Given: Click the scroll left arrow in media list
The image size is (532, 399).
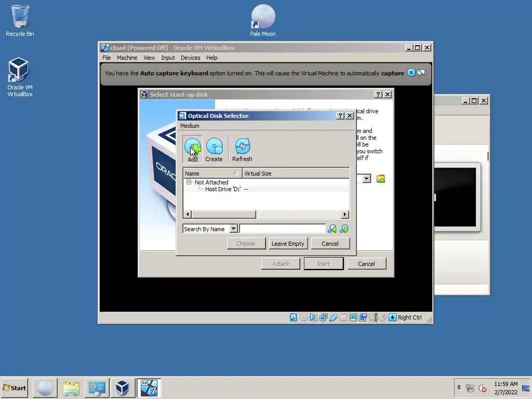Looking at the screenshot, I should point(187,215).
